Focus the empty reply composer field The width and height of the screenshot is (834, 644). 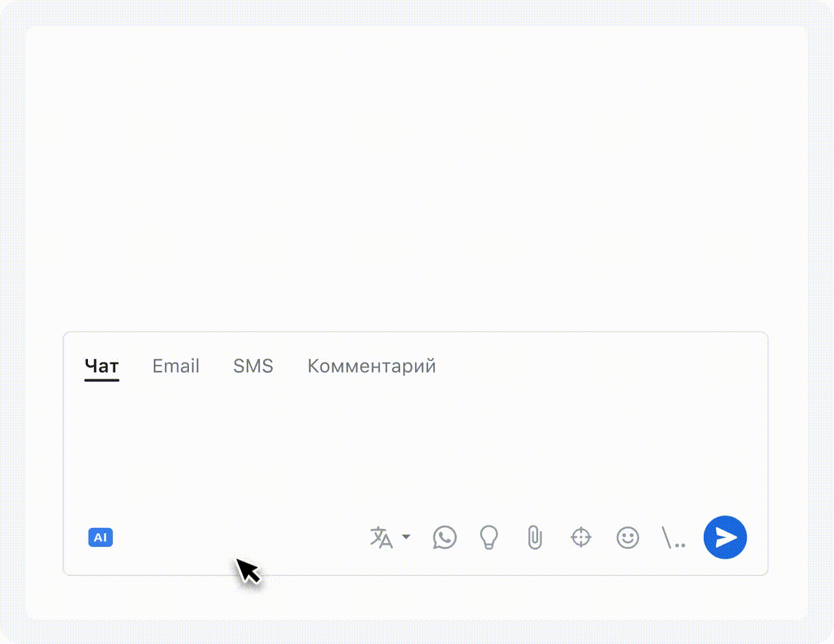pyautogui.click(x=416, y=450)
